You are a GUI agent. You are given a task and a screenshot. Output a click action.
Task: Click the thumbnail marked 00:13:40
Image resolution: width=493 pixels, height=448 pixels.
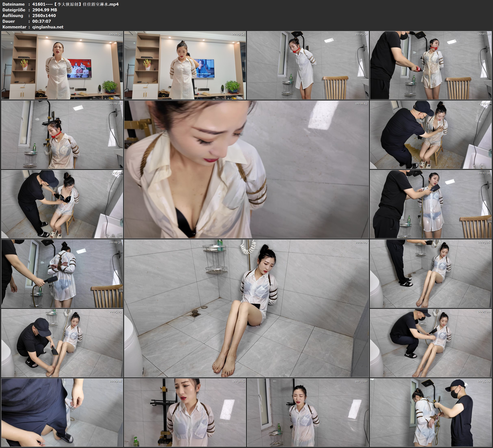431,135
